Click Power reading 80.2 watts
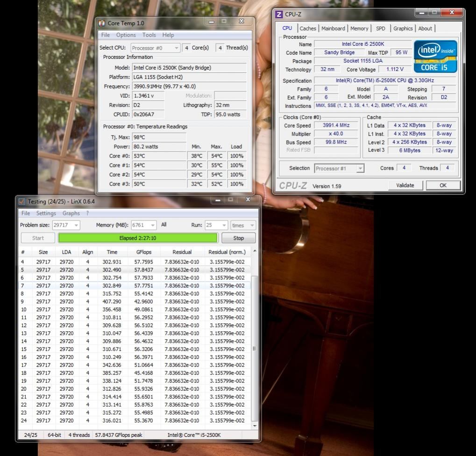The width and height of the screenshot is (476, 456). coord(159,147)
